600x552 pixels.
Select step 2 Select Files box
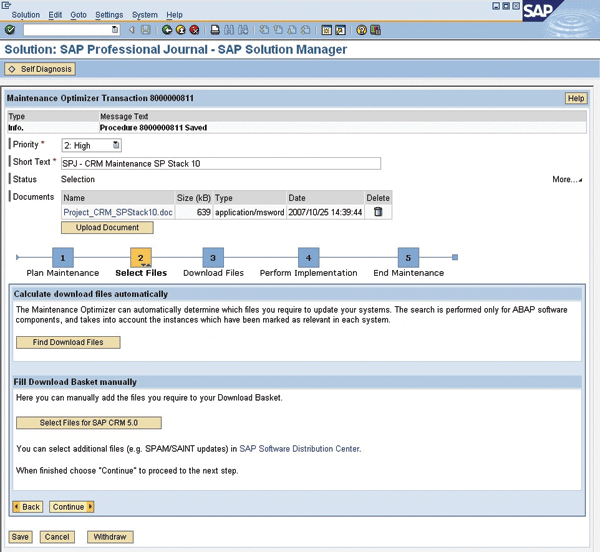[x=141, y=257]
